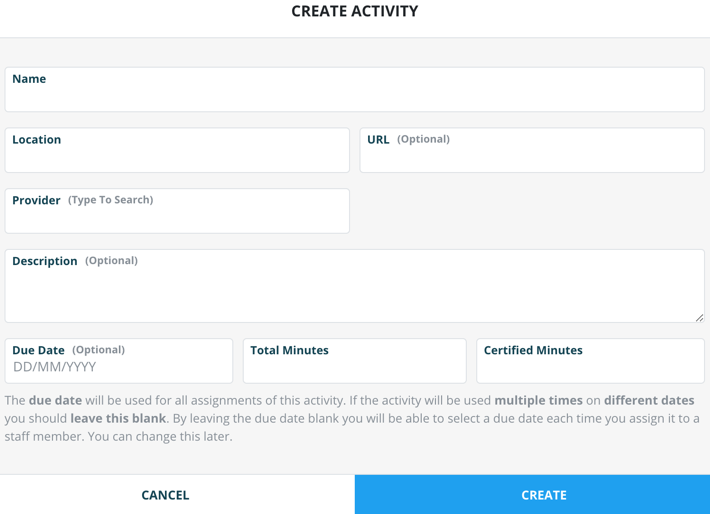Select the optional URL field
The width and height of the screenshot is (710, 514).
click(531, 158)
